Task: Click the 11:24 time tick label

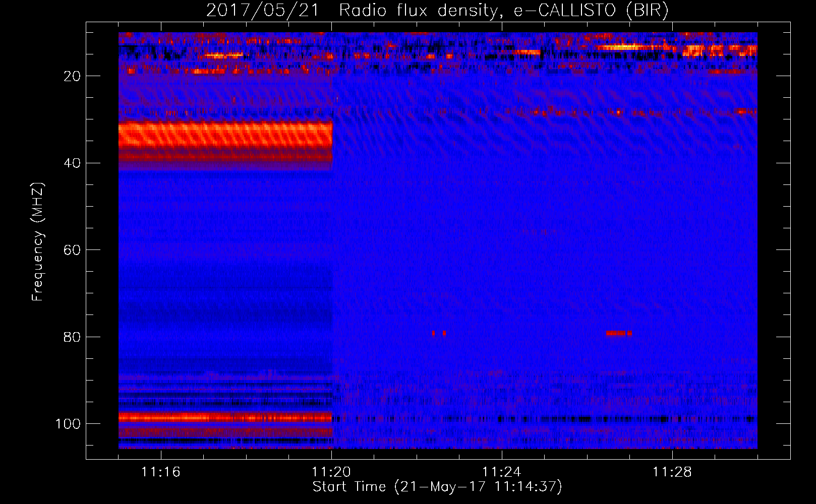Action: click(x=502, y=472)
